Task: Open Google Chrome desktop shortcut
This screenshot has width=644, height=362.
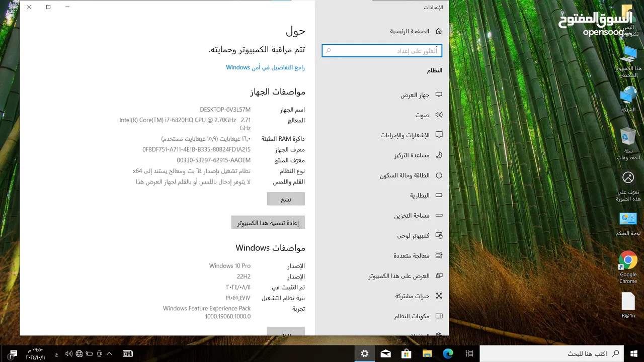Action: (x=628, y=267)
